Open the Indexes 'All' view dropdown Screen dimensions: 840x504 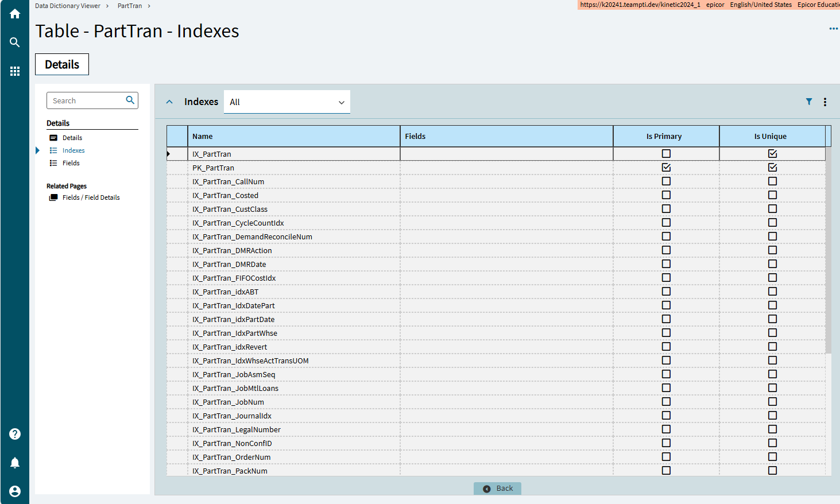pyautogui.click(x=287, y=102)
